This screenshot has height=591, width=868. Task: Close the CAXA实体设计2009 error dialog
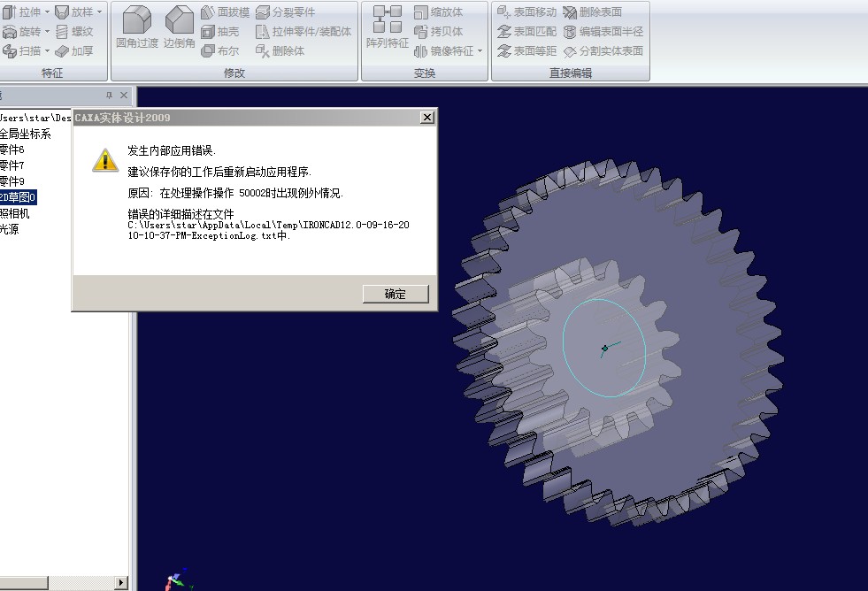point(427,118)
